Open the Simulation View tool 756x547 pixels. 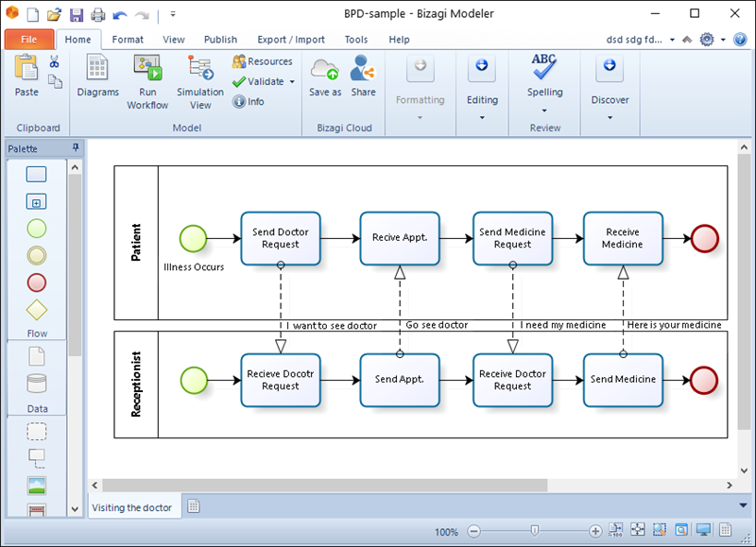(x=200, y=68)
